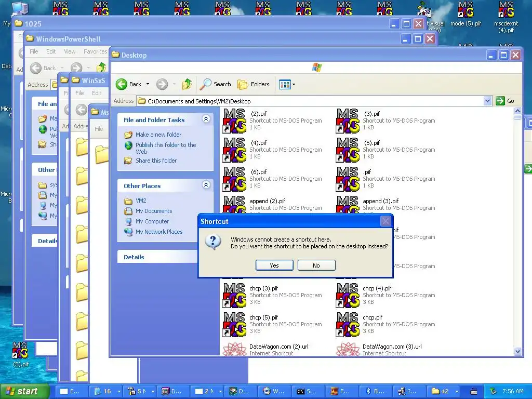Select the (6).pif shortcut icon
This screenshot has width=532, height=399.
coord(234,179)
